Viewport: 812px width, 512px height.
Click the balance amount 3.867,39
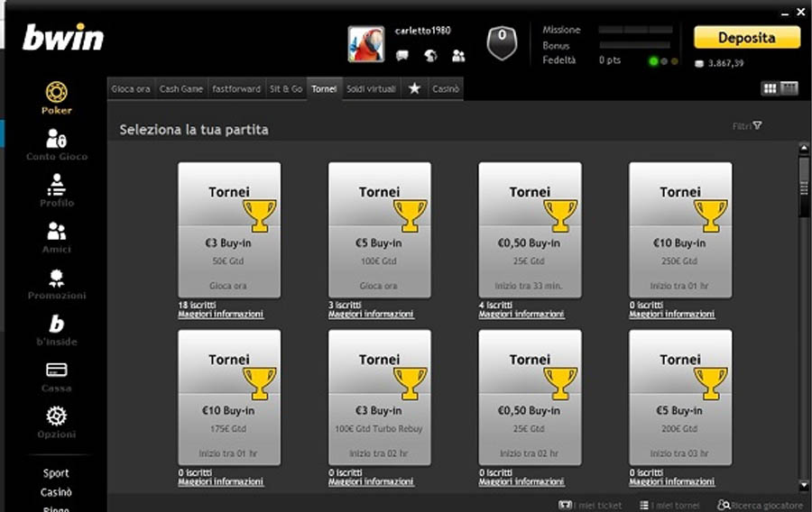pyautogui.click(x=725, y=63)
